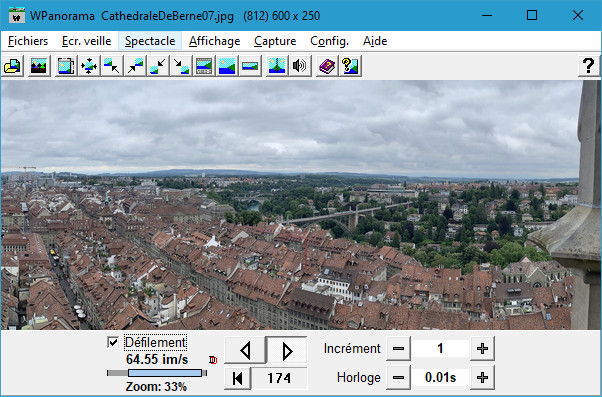
Task: Decrease Horloge with minus button
Action: coord(399,378)
